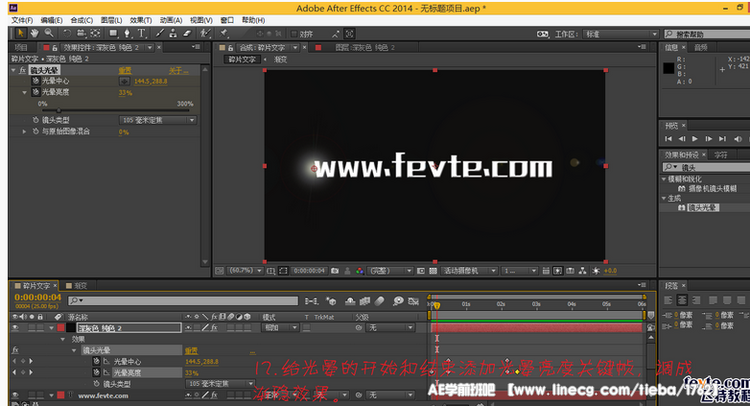The image size is (750, 406).
Task: Select the Hand tool
Action: pyautogui.click(x=34, y=33)
